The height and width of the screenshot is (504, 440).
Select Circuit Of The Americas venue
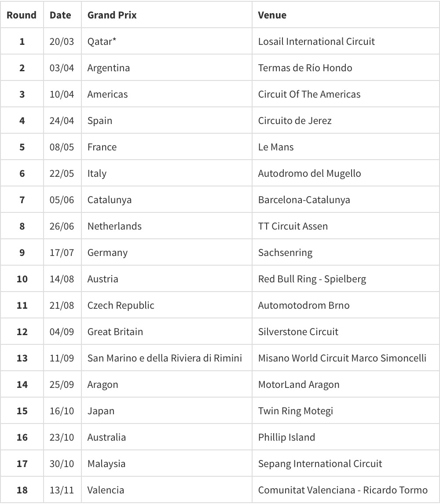pos(309,94)
